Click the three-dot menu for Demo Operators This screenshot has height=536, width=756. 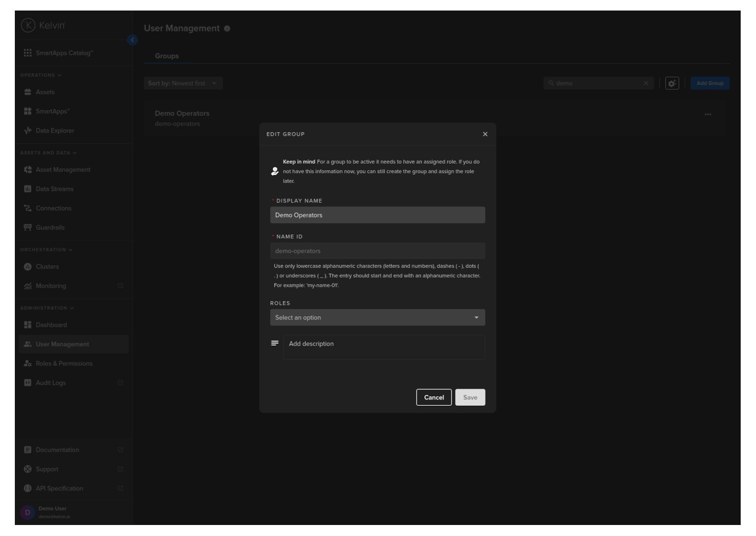click(x=708, y=114)
